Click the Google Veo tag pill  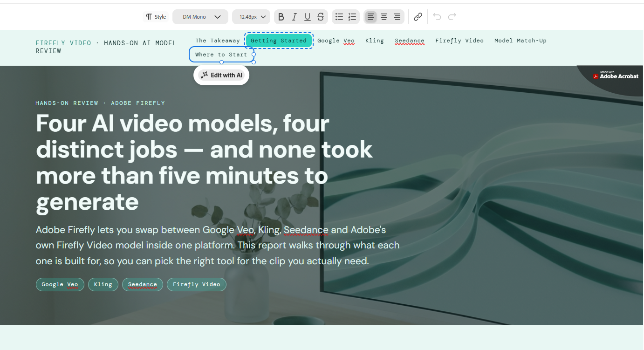(x=60, y=284)
